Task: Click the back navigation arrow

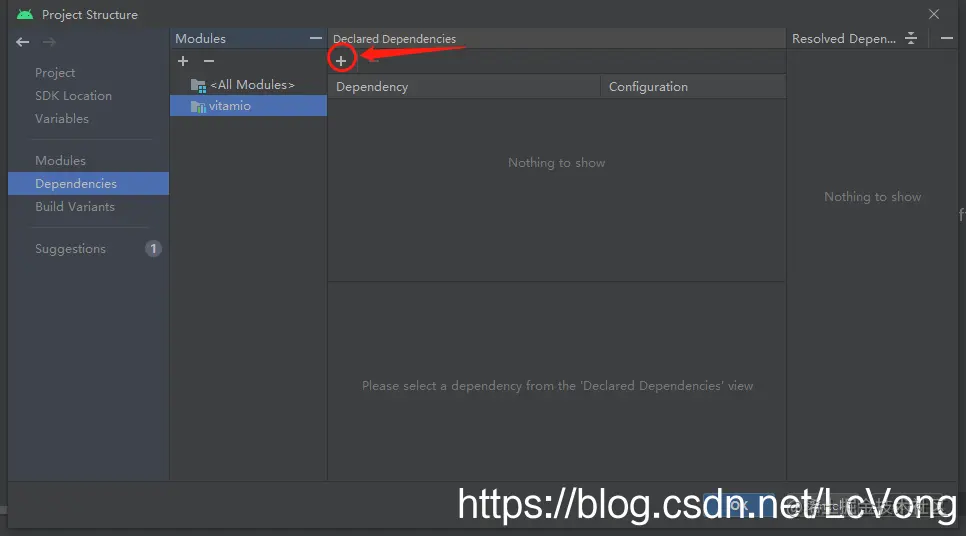Action: (23, 42)
